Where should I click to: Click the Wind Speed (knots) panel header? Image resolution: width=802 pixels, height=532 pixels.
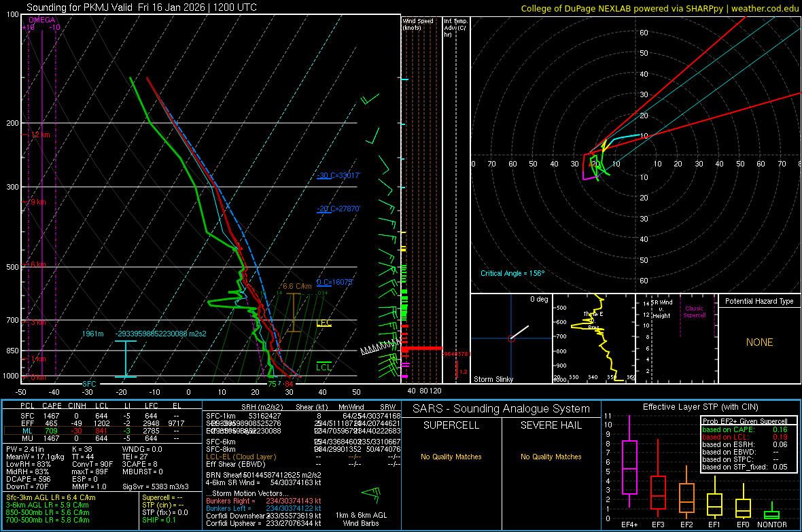(x=418, y=24)
